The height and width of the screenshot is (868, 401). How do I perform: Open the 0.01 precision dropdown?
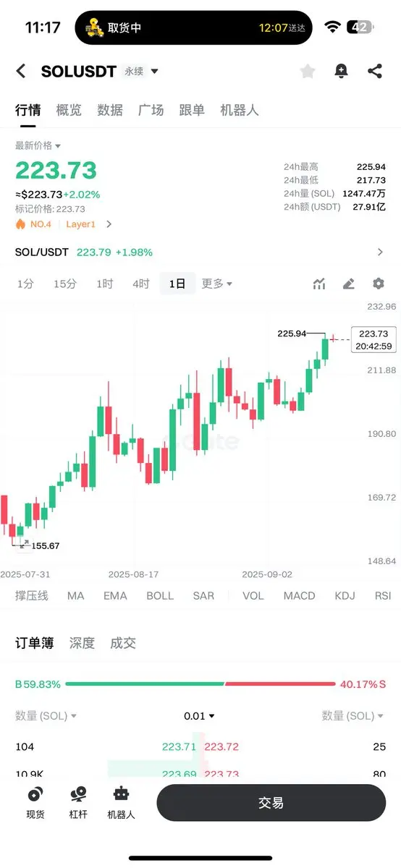pos(199,716)
